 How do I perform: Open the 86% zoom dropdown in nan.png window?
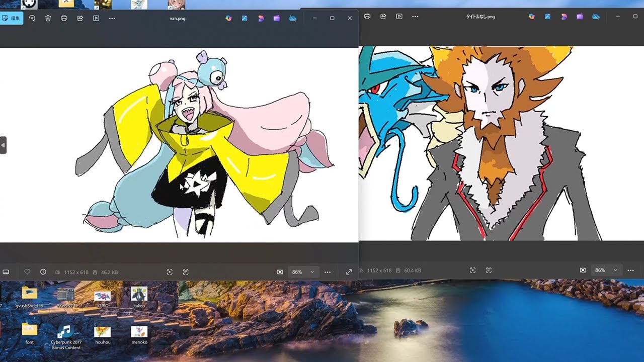[x=303, y=272]
